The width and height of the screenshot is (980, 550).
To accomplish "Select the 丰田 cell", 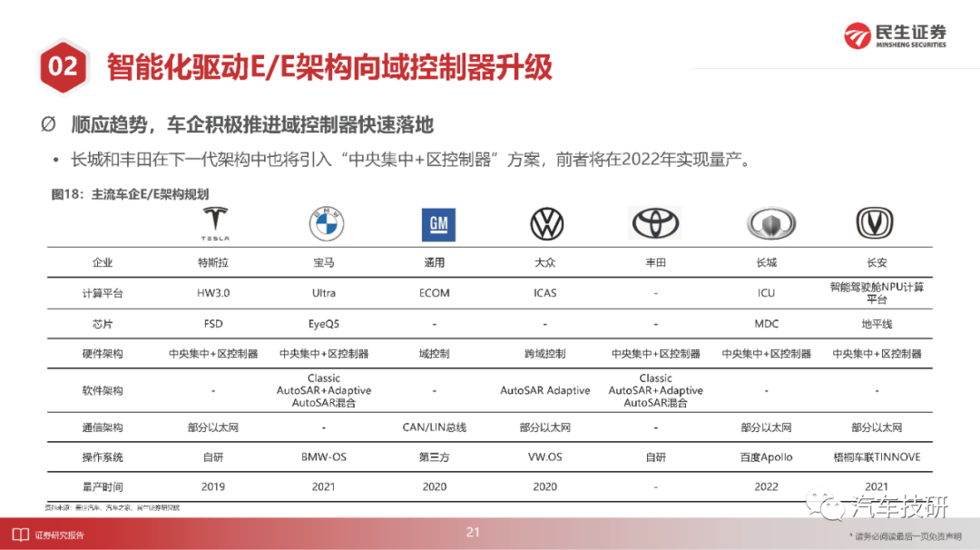I will (656, 263).
